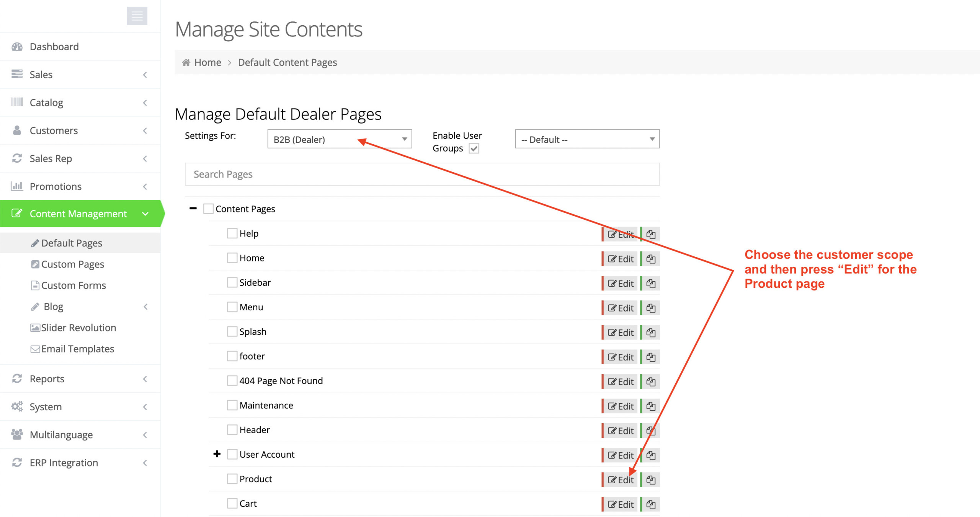Check the Product page checkbox
The width and height of the screenshot is (980, 517).
pos(232,478)
